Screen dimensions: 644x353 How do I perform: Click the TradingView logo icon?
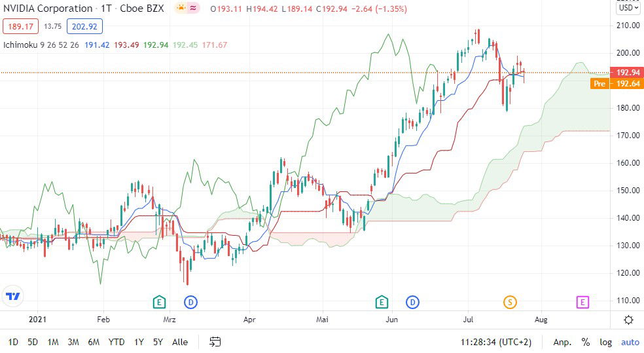click(12, 296)
